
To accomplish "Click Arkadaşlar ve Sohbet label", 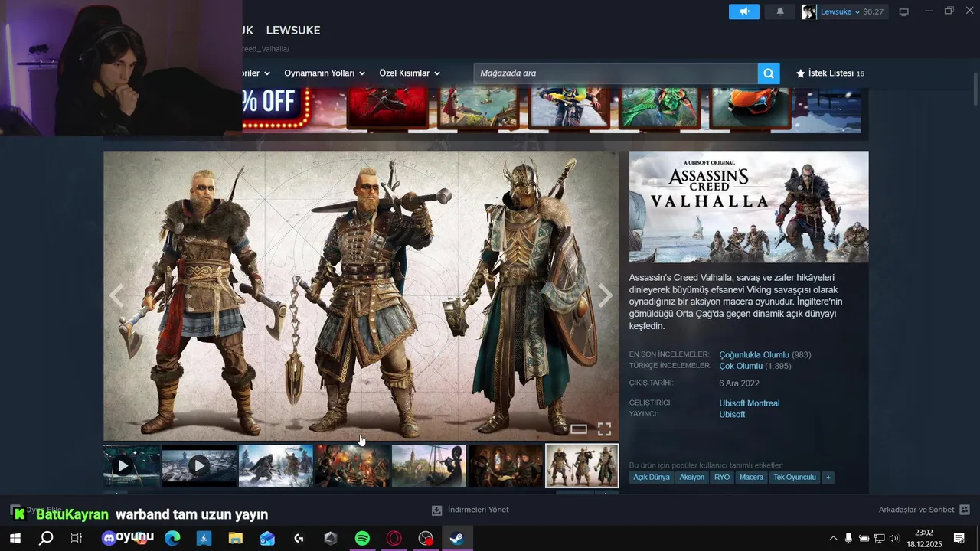I will pos(916,510).
